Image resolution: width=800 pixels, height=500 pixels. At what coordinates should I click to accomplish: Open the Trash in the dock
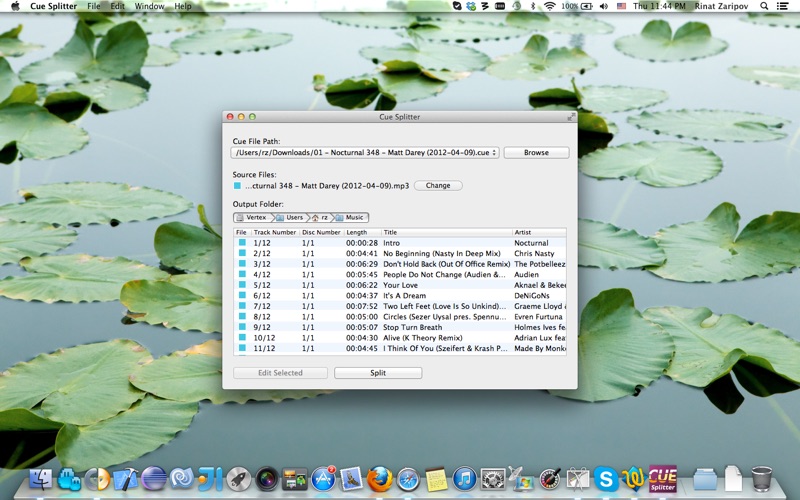(762, 479)
